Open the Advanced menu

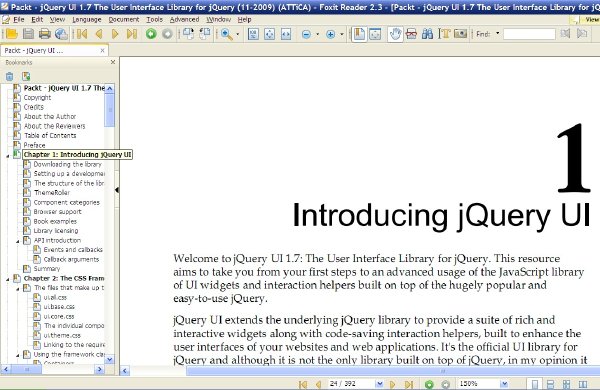(184, 20)
